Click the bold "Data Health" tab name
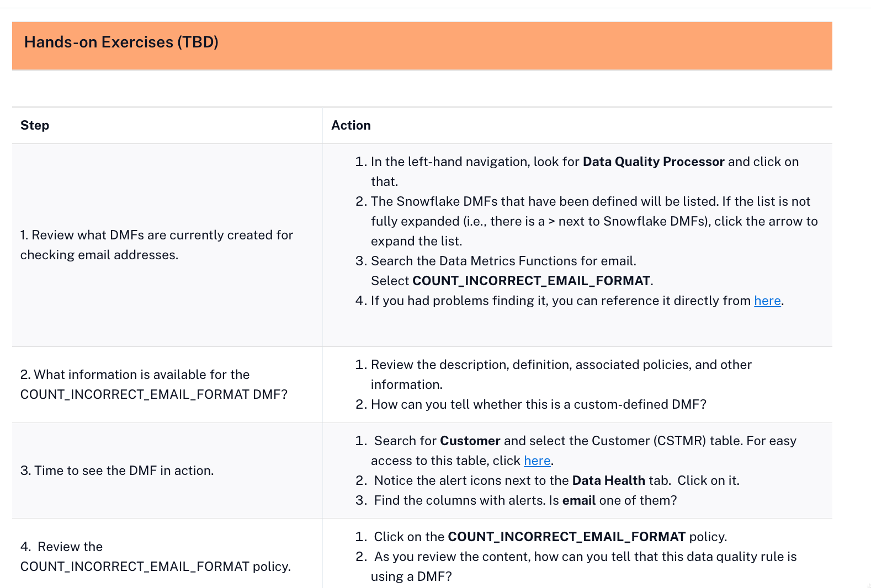This screenshot has height=588, width=871. click(x=608, y=480)
